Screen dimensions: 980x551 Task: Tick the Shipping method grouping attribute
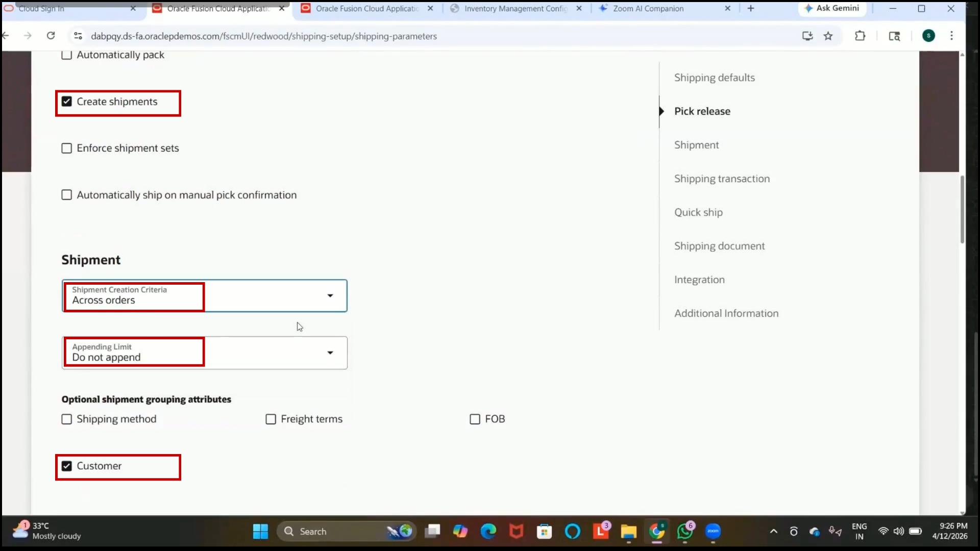coord(66,419)
